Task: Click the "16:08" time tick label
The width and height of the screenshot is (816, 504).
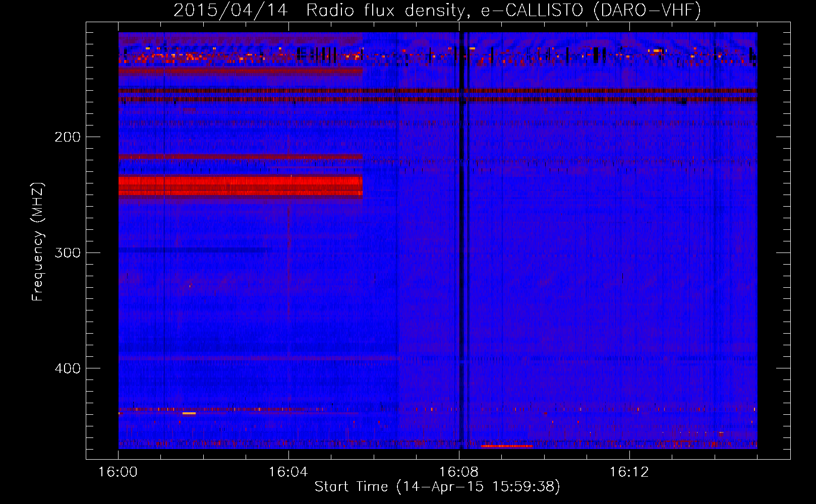Action: point(459,472)
